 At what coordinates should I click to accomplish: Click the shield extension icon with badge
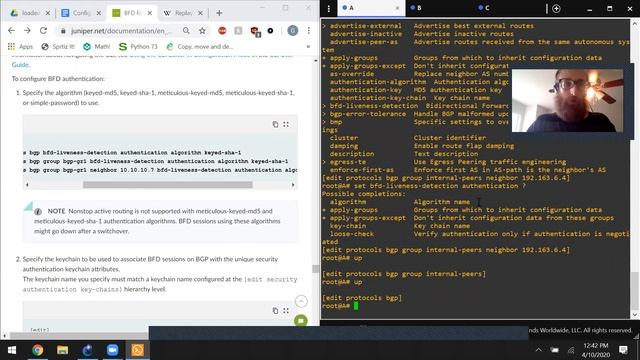point(255,31)
